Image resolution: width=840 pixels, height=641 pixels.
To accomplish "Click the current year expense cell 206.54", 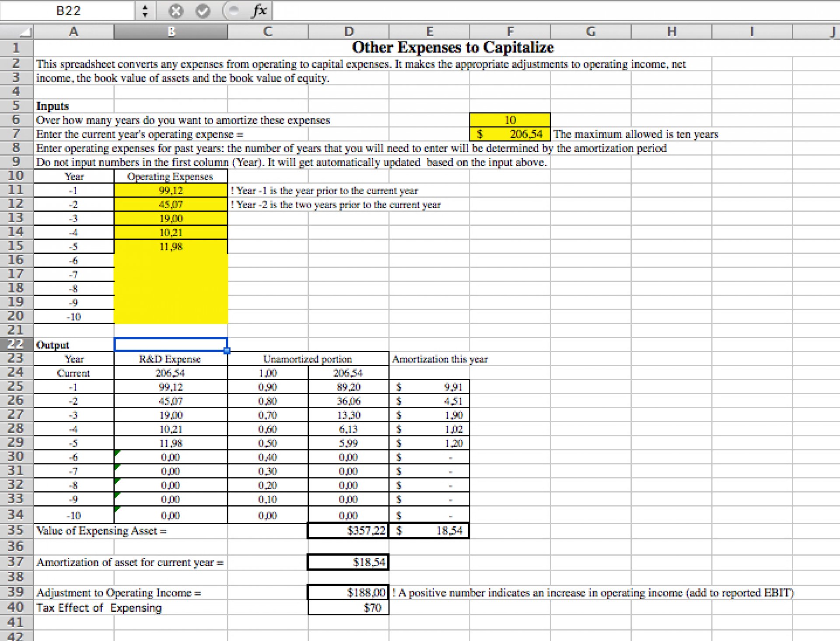I will [510, 134].
